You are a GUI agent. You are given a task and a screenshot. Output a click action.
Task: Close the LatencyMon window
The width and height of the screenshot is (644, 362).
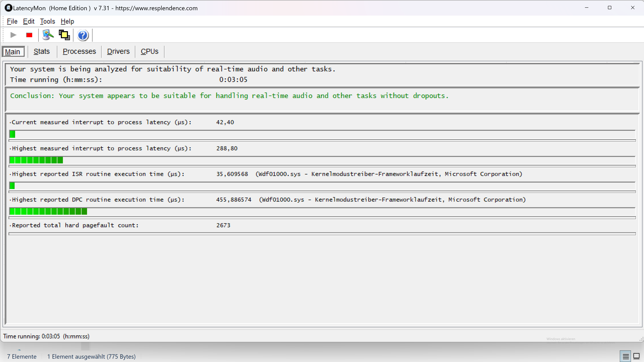pyautogui.click(x=632, y=8)
